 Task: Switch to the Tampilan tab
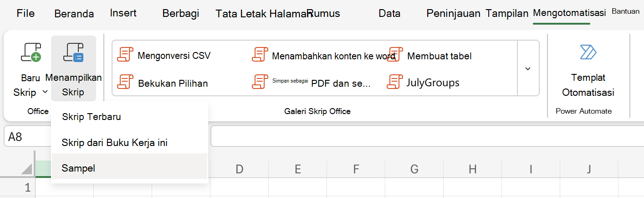pos(507,14)
